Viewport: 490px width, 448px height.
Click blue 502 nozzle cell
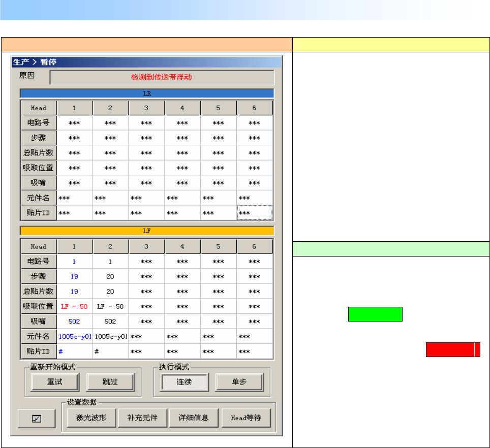coord(74,321)
